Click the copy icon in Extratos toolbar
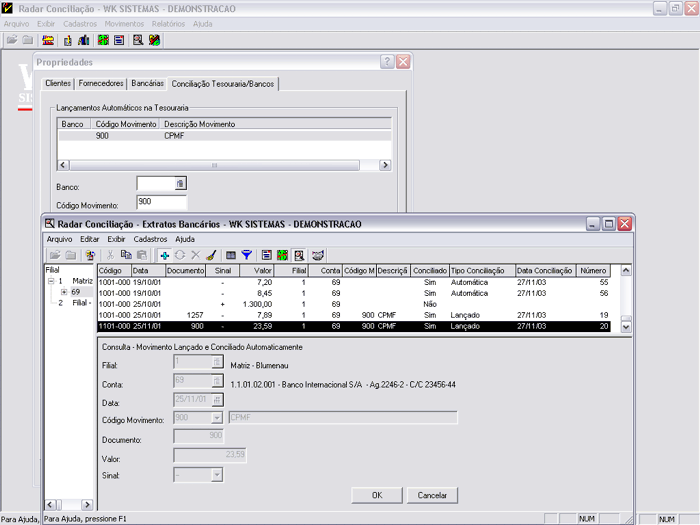The width and height of the screenshot is (700, 525). (126, 255)
